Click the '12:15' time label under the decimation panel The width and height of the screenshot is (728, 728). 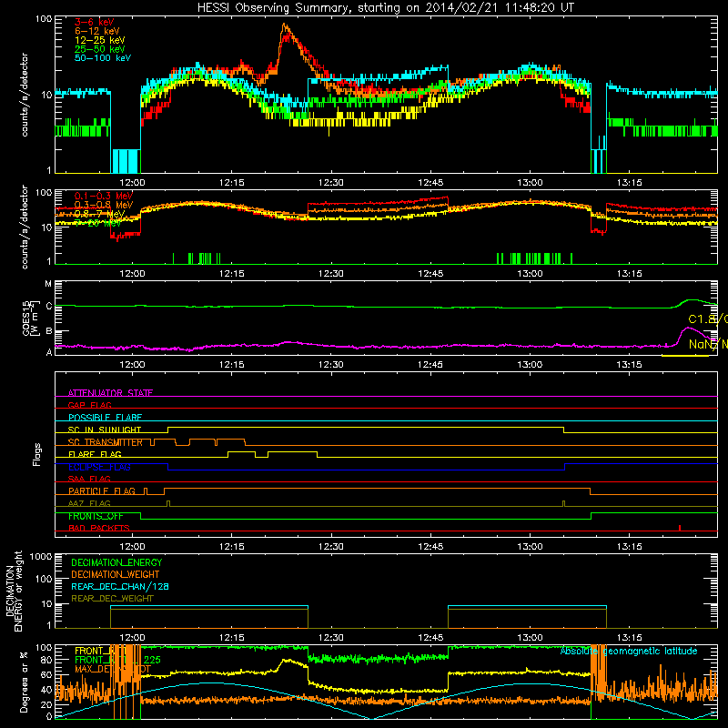tap(232, 638)
